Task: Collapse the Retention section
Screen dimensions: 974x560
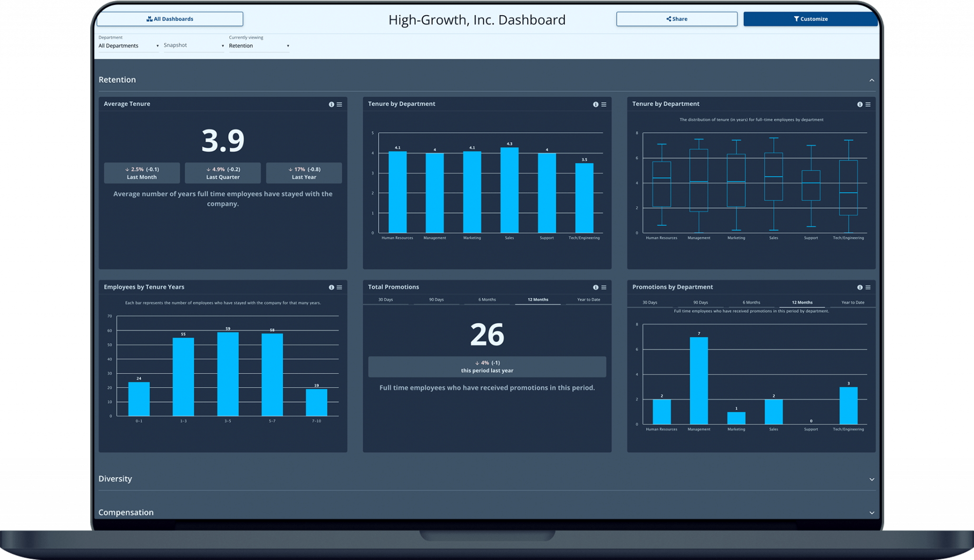Action: coord(872,79)
